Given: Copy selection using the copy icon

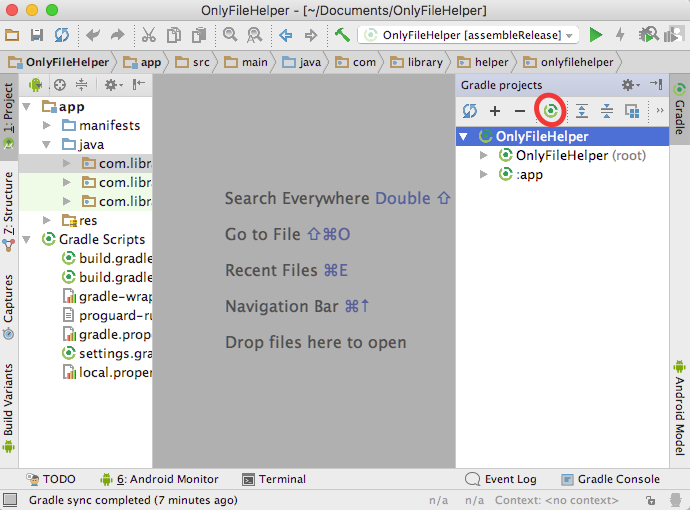Looking at the screenshot, I should [x=174, y=35].
